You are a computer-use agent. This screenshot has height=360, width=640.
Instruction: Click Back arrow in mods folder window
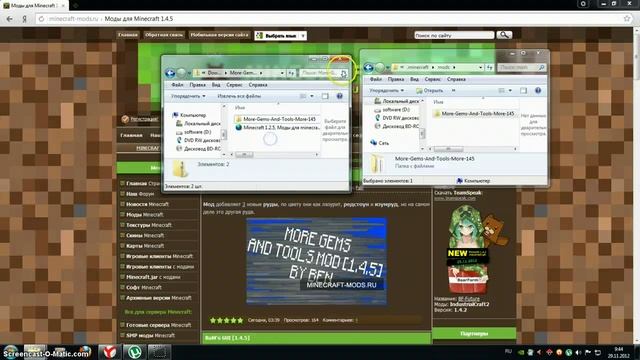click(368, 68)
